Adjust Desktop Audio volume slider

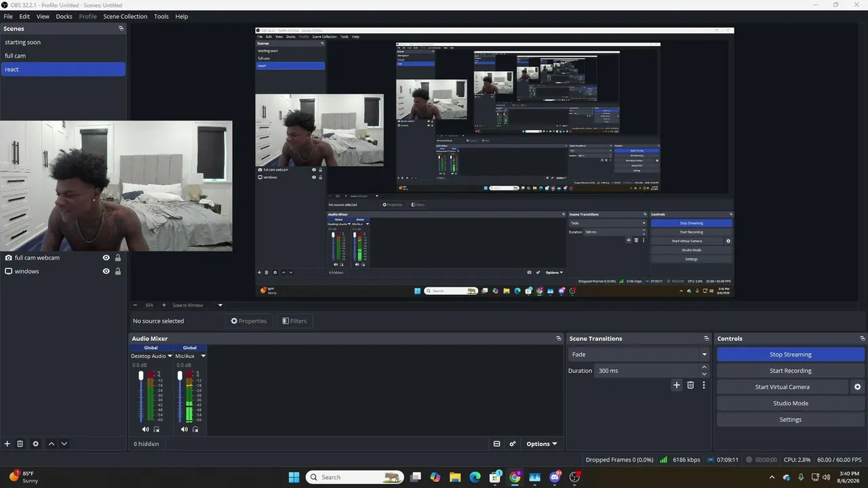[141, 396]
